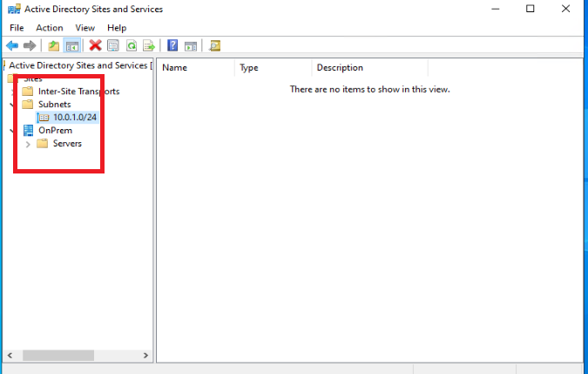Click the Find toolbar icon with magnifier
588x374 pixels.
214,45
